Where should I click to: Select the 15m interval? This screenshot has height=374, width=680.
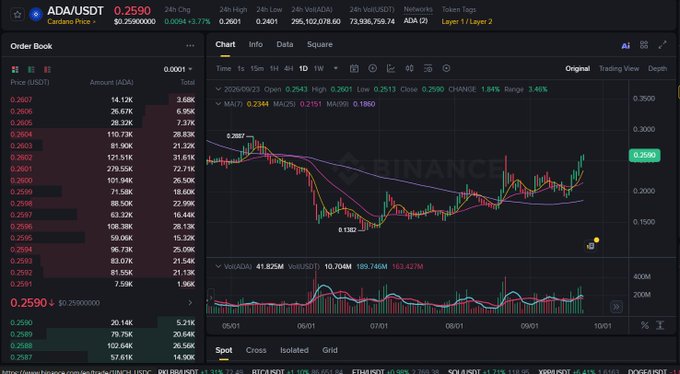pos(257,69)
